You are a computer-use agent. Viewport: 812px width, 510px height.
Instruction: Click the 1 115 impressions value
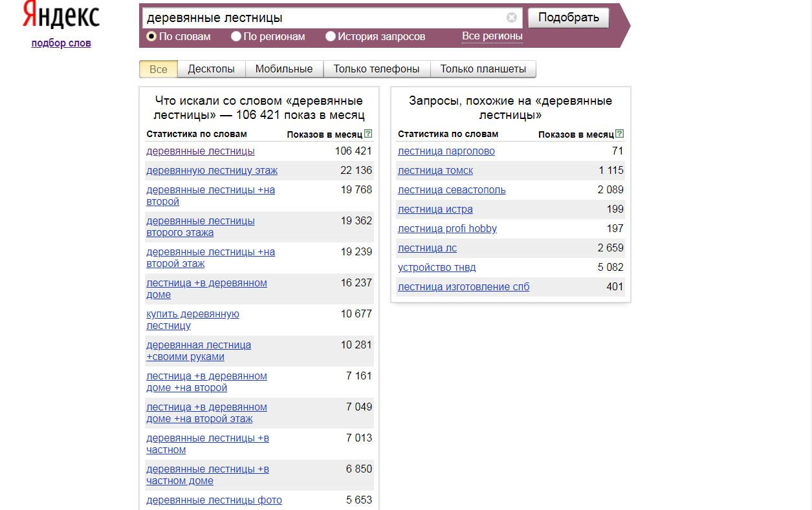611,171
